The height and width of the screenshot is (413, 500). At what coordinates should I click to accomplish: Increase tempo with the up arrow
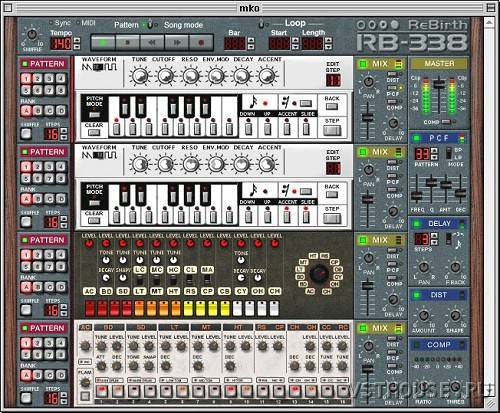tap(77, 40)
